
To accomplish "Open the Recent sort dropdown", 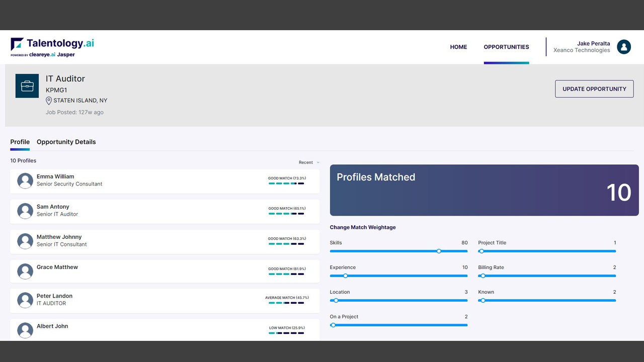I will (309, 162).
